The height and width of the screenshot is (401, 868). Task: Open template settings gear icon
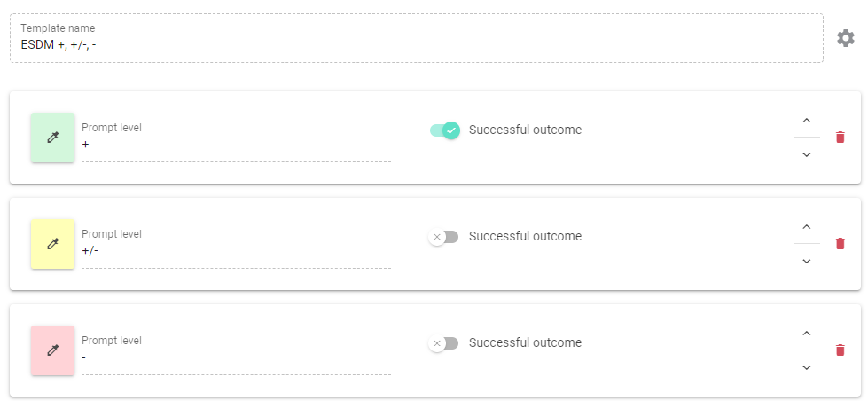pyautogui.click(x=846, y=38)
